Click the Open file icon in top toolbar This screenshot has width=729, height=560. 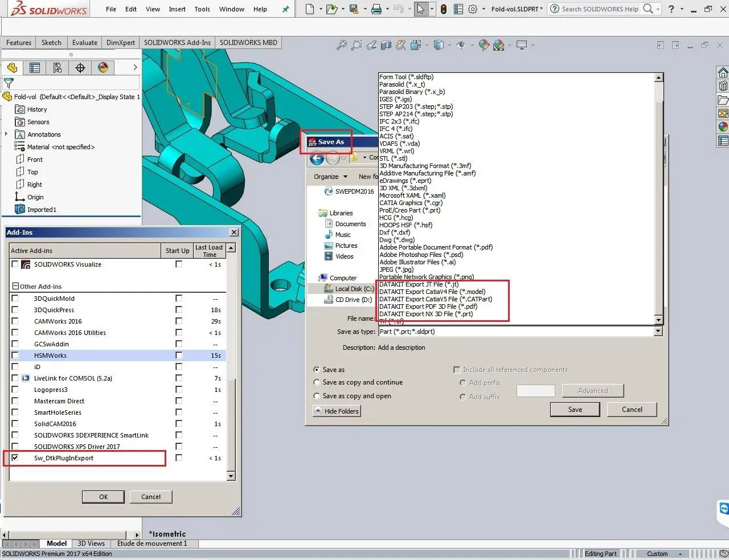point(331,9)
